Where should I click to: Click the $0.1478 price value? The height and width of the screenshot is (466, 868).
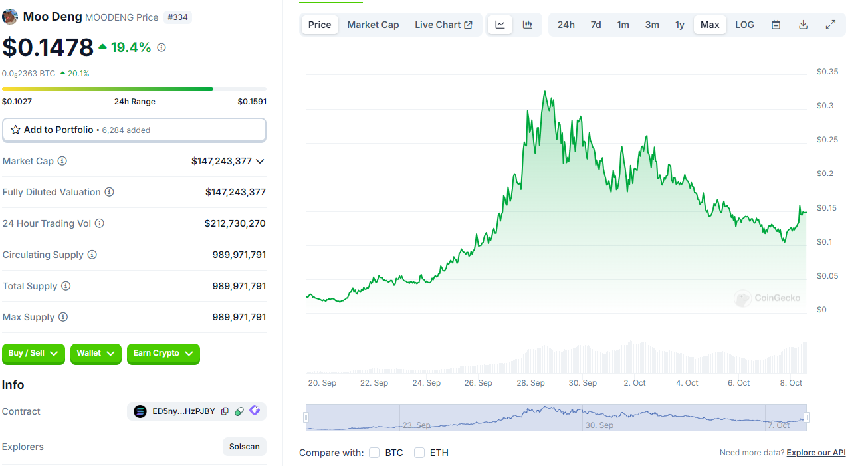click(x=48, y=48)
